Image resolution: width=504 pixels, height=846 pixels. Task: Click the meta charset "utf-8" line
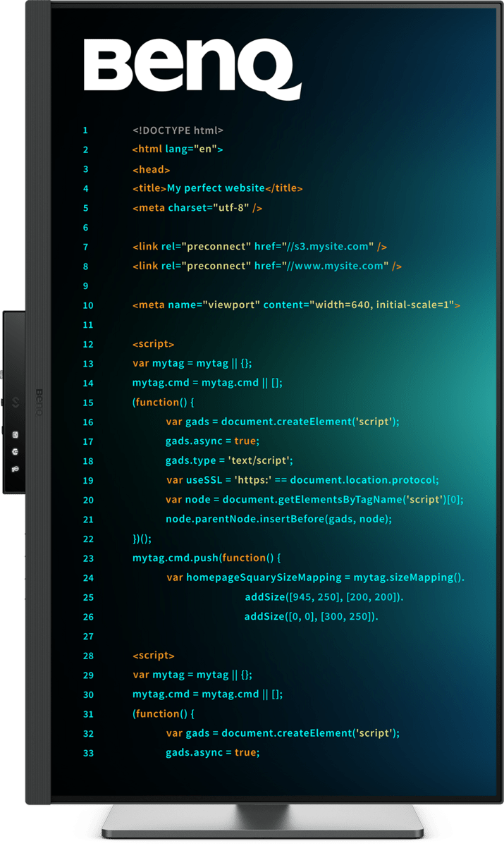click(197, 208)
